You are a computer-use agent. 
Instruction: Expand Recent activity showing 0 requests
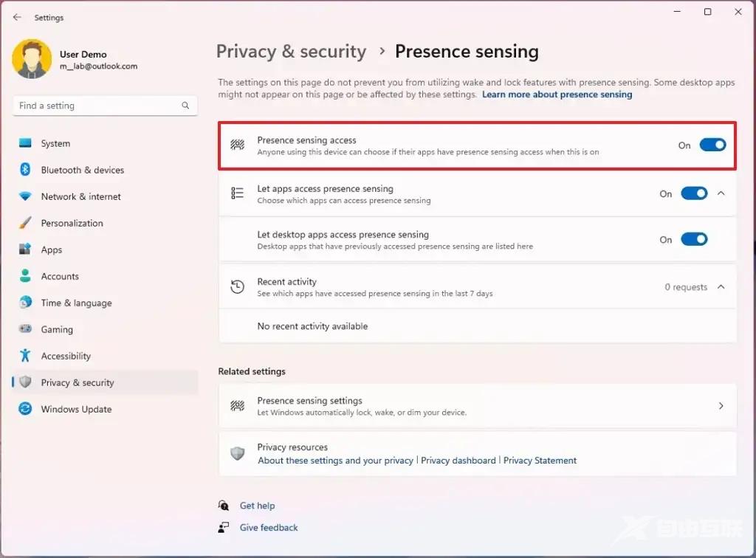click(721, 287)
